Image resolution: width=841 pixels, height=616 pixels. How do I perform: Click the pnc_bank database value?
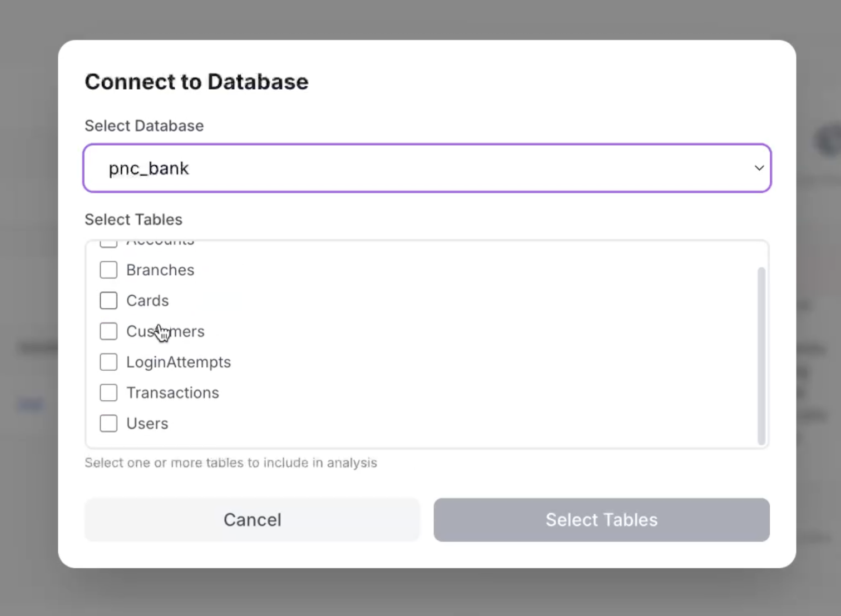point(149,168)
